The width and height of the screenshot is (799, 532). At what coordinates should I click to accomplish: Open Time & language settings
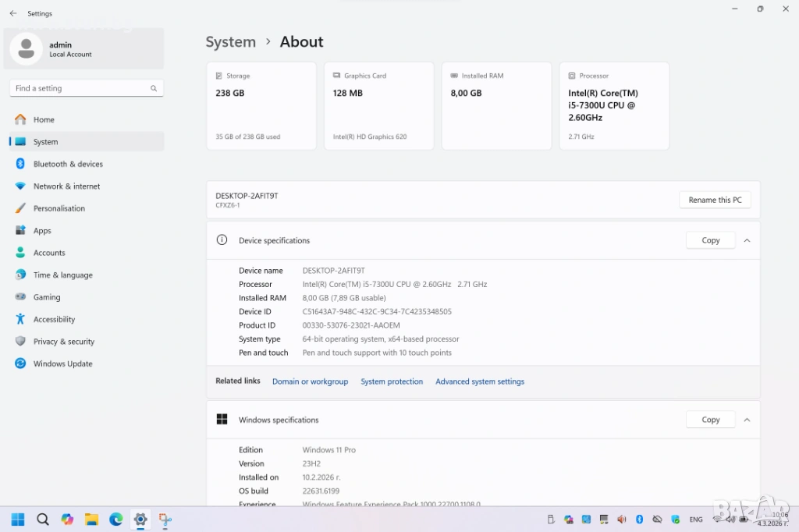(62, 275)
